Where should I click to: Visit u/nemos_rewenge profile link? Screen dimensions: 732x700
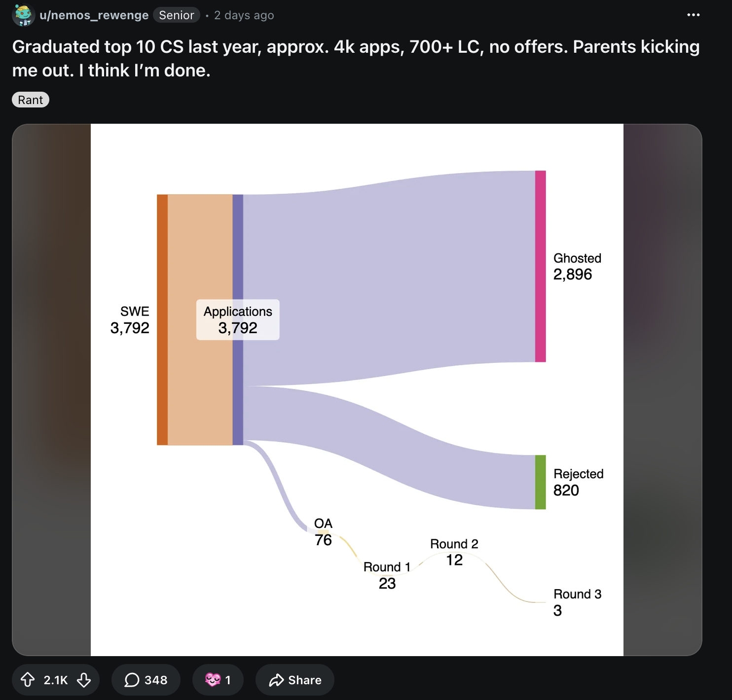[94, 15]
